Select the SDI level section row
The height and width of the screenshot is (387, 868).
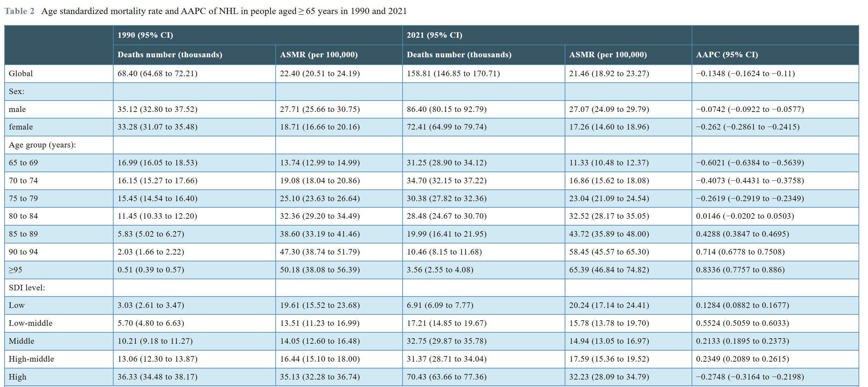tap(27, 287)
